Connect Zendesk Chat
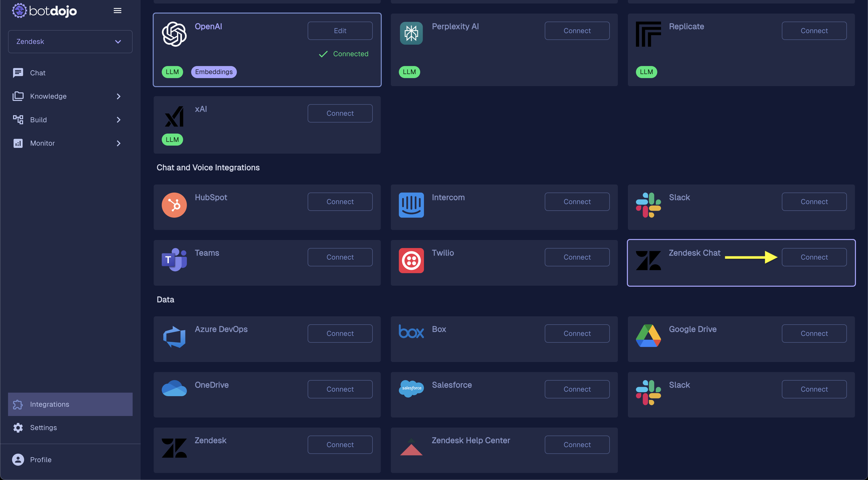The image size is (868, 480). [814, 257]
